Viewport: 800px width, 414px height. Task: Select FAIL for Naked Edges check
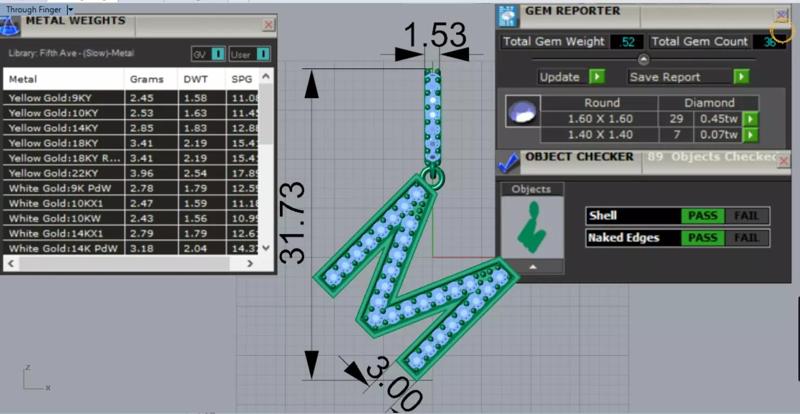tap(746, 237)
